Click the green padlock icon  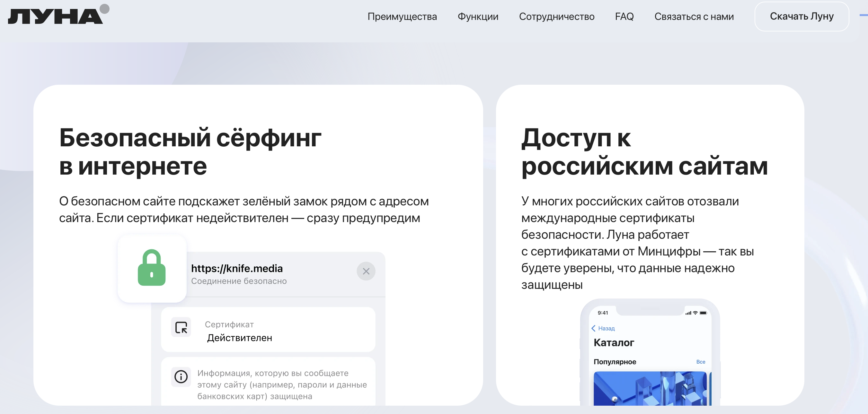point(152,269)
